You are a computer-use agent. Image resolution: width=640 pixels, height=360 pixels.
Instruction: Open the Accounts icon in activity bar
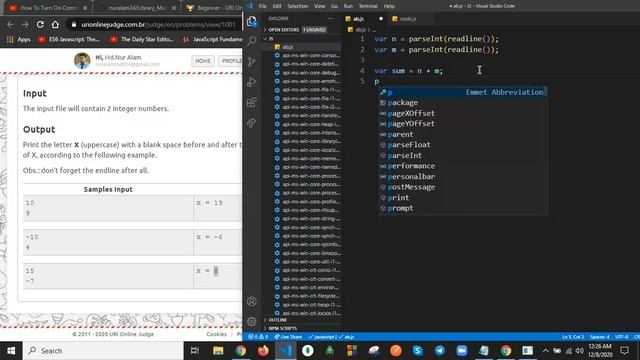[252, 302]
